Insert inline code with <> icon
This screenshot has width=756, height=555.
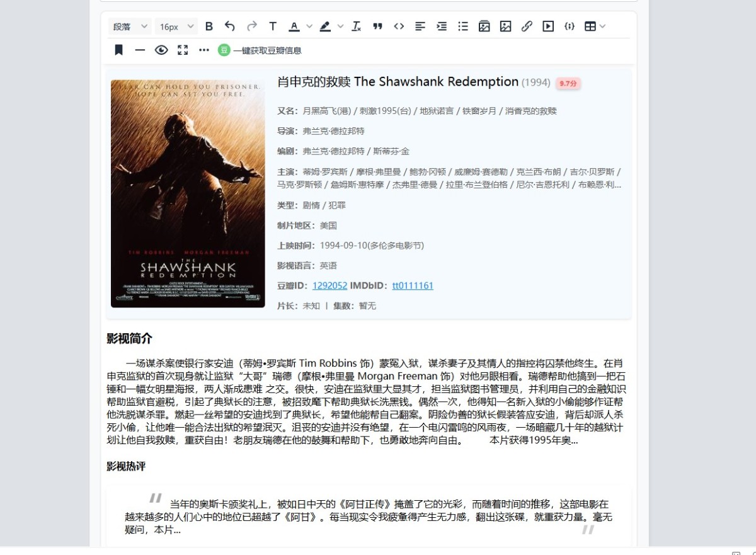pos(399,26)
